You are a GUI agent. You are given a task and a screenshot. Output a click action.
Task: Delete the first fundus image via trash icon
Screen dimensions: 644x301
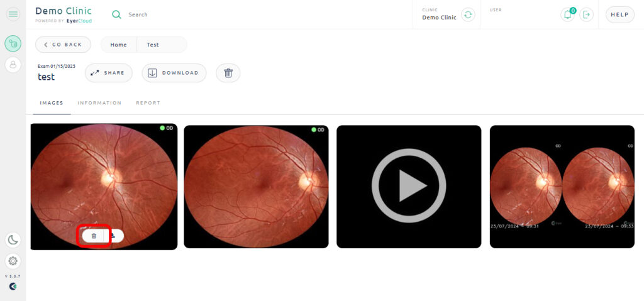94,236
